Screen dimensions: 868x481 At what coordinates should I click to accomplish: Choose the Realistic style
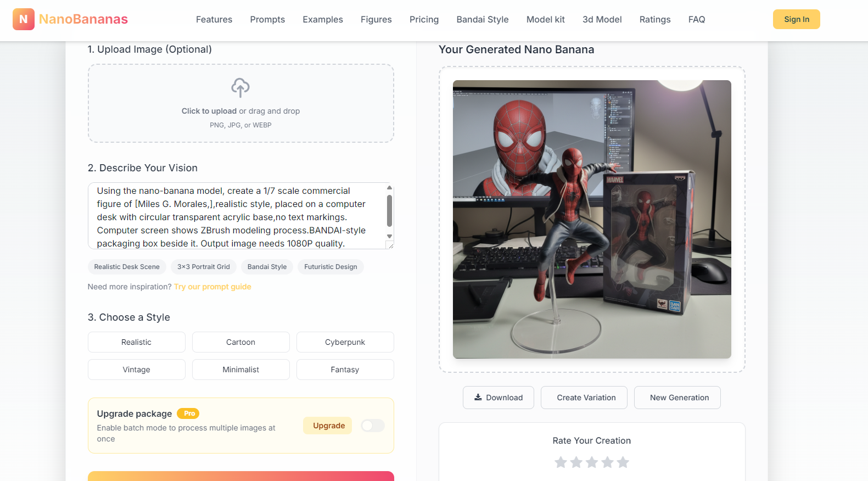(137, 342)
